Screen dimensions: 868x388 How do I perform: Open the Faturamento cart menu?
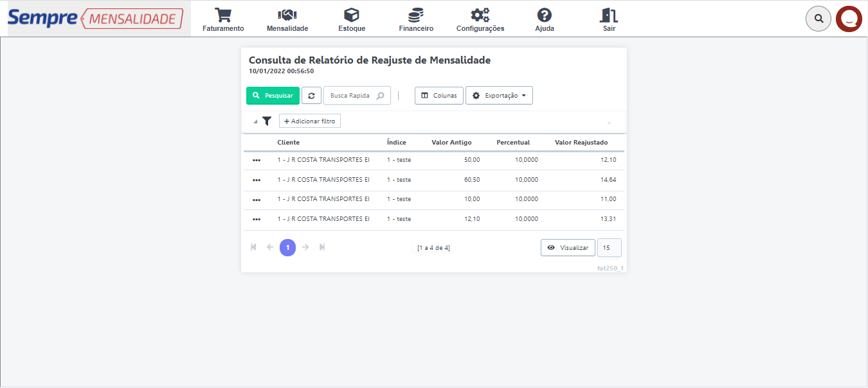click(x=223, y=20)
